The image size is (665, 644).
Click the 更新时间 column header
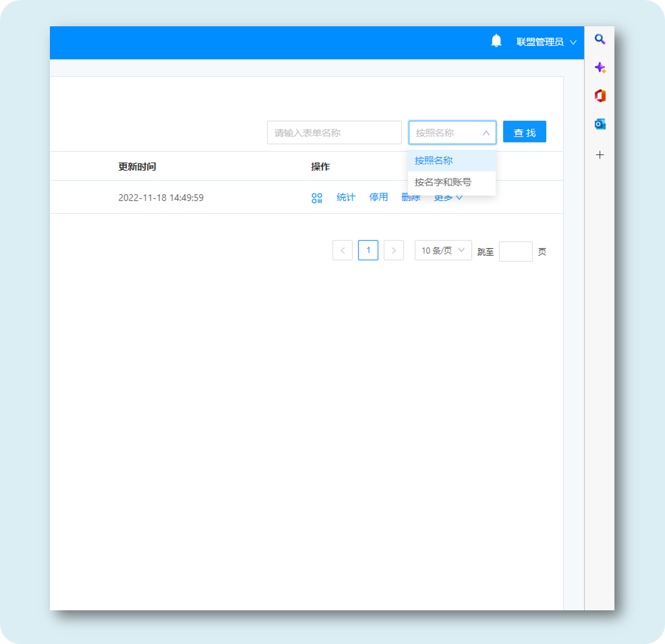(x=137, y=167)
